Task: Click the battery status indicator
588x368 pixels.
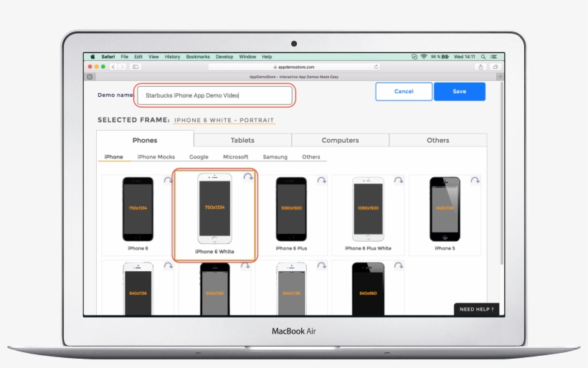Action: 440,57
